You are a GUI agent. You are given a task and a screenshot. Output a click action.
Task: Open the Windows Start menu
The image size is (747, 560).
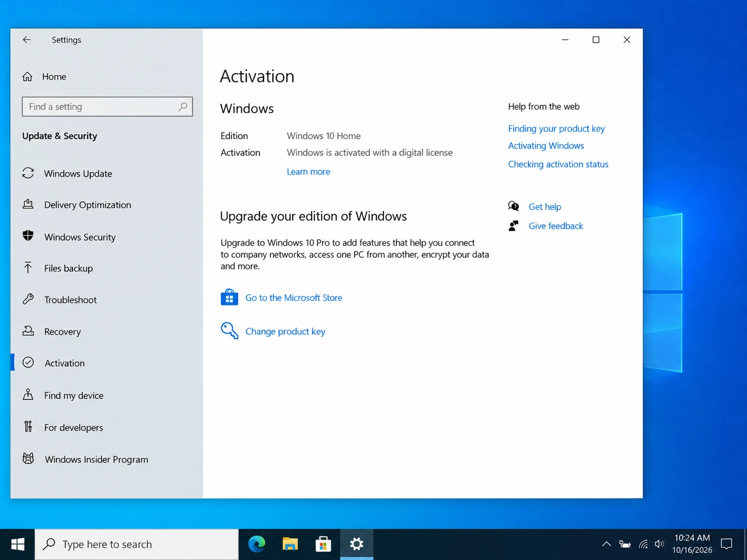[x=18, y=544]
